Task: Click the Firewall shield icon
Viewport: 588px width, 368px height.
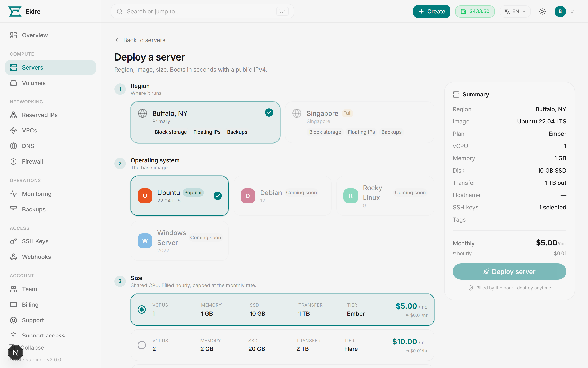Action: click(x=13, y=162)
